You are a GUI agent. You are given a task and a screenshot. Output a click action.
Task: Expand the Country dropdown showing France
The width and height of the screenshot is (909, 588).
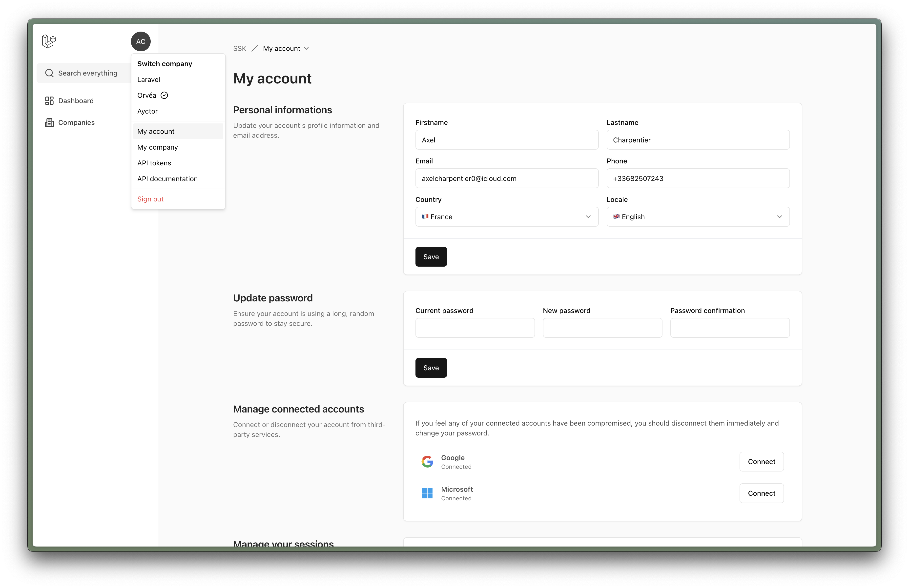click(x=507, y=217)
